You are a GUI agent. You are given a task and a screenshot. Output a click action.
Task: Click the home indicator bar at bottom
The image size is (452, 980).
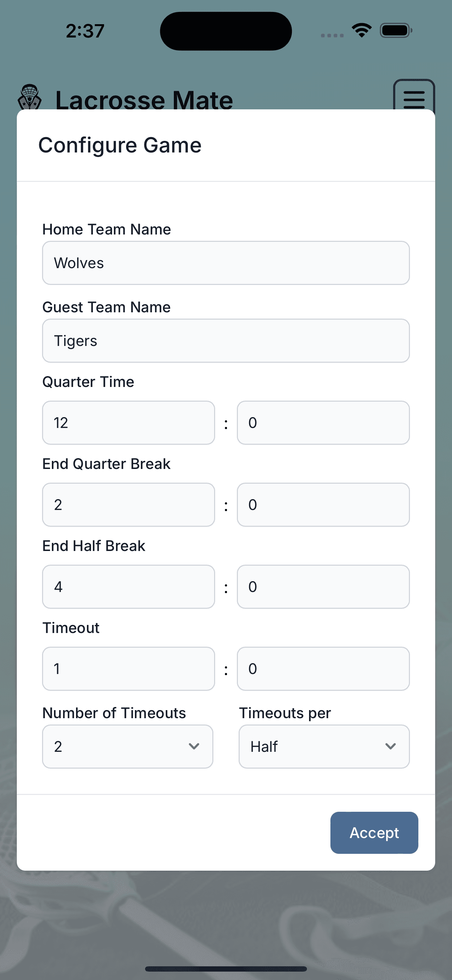click(x=226, y=969)
